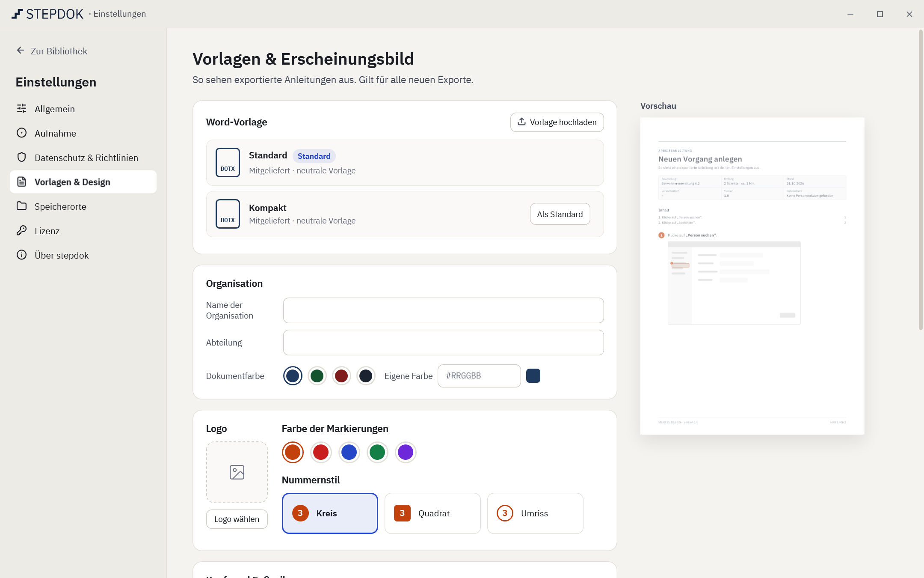
Task: Choose the navy blue Dokumentfarbe swatch
Action: (x=293, y=376)
